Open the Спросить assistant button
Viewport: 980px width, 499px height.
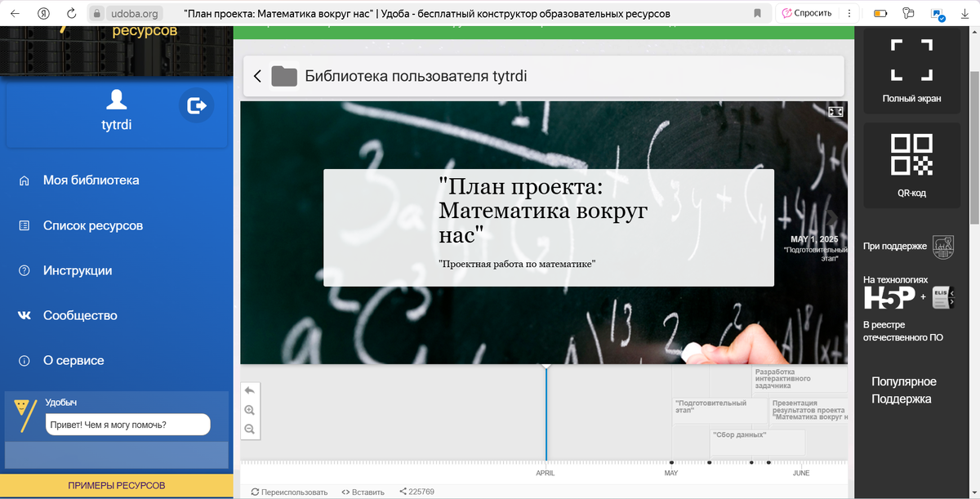pos(806,13)
